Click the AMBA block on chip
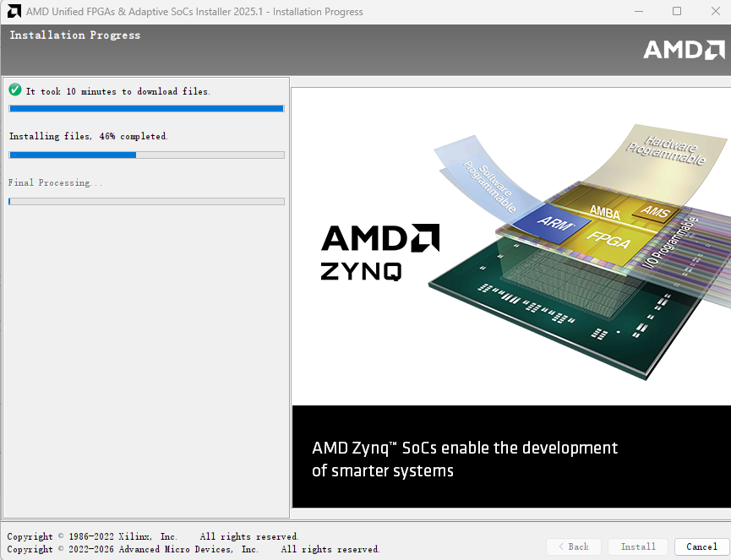The height and width of the screenshot is (560, 731). click(604, 213)
